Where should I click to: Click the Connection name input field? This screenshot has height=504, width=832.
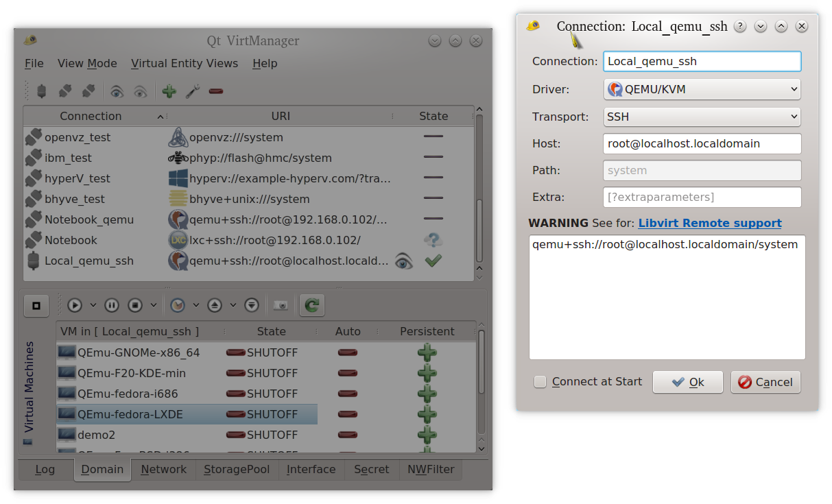(702, 61)
